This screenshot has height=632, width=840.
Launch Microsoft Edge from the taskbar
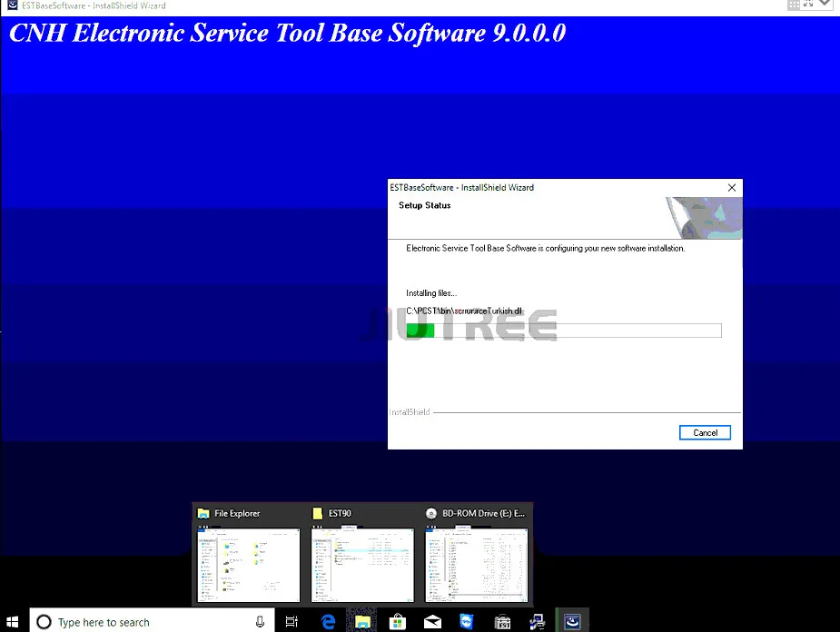click(x=328, y=622)
